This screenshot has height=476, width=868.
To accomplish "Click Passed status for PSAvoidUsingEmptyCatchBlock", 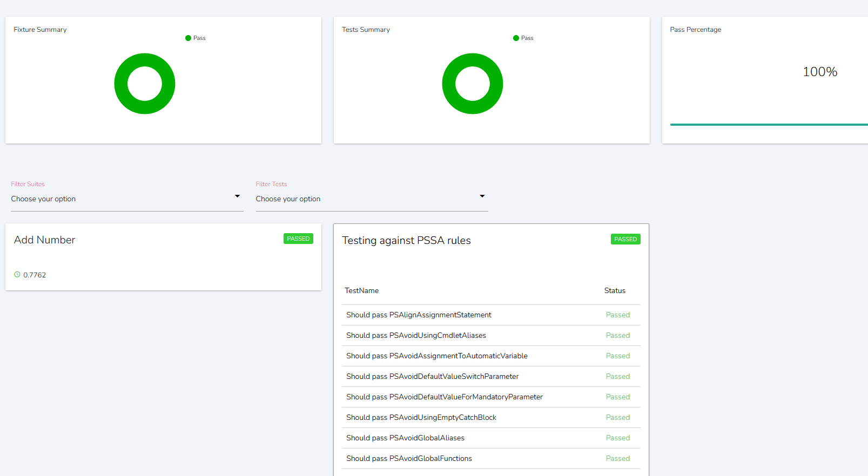I will tap(617, 418).
